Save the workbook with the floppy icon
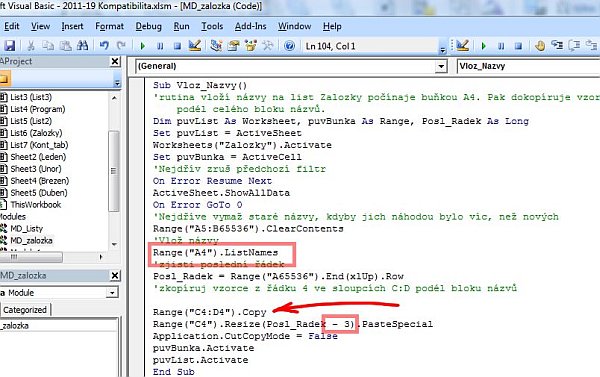This screenshot has width=600, height=377. tap(10, 46)
